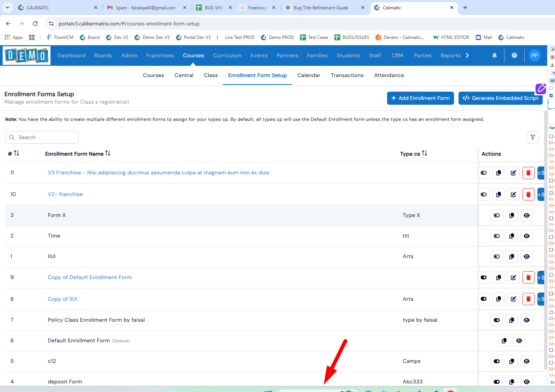Viewport: 555px width, 392px height.
Task: Delete the V3 Franchise enrollment form
Action: 528,173
